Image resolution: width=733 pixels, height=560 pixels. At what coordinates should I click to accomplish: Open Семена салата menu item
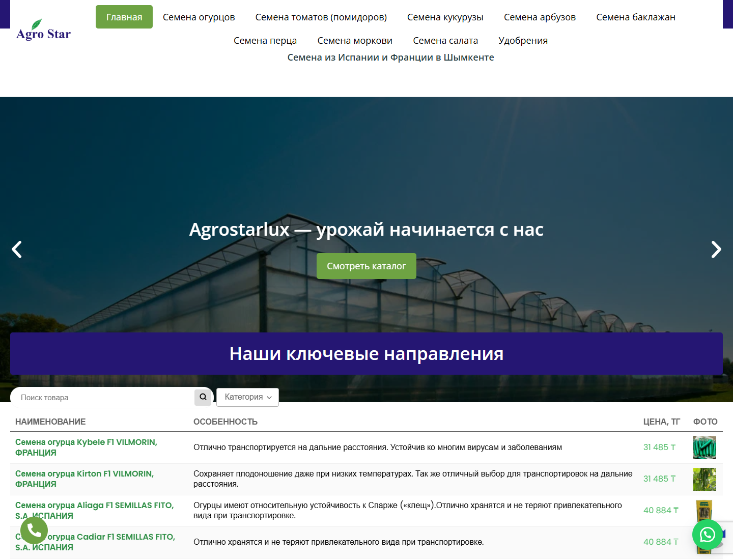pyautogui.click(x=445, y=40)
